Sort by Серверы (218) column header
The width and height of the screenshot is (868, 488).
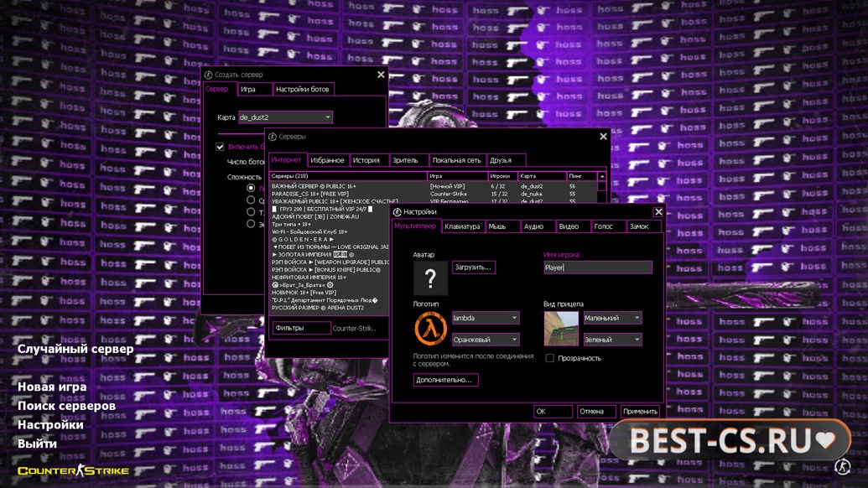click(x=348, y=176)
